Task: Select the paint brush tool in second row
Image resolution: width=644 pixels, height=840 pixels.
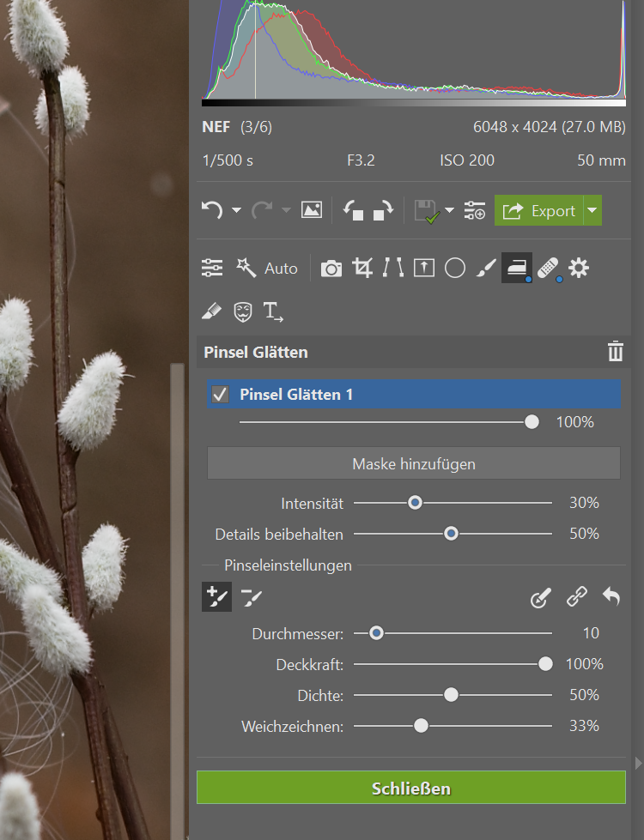Action: point(212,311)
